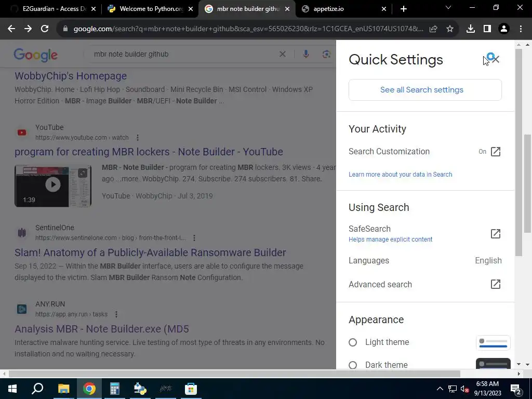
Task: Click the Dark theme preview thumbnail
Action: [x=493, y=364]
